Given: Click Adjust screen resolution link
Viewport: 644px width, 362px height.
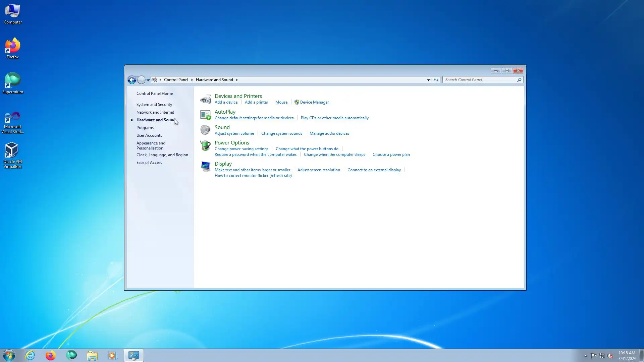Looking at the screenshot, I should coord(318,170).
